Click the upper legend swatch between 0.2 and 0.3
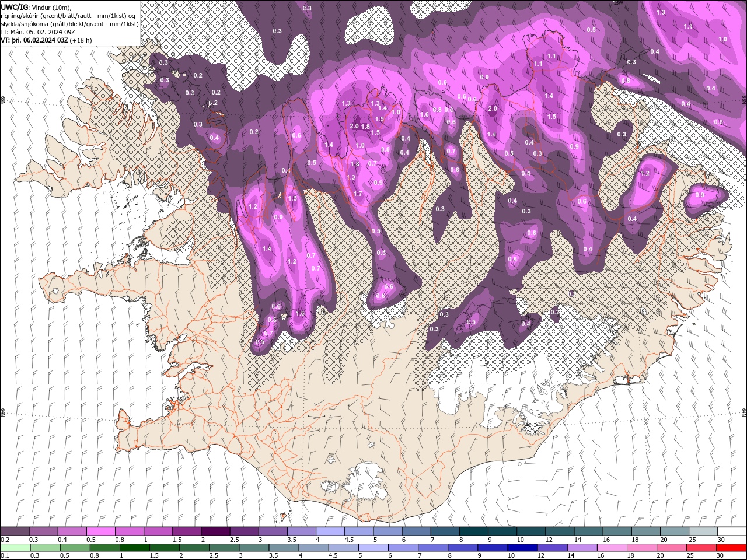 15,531
